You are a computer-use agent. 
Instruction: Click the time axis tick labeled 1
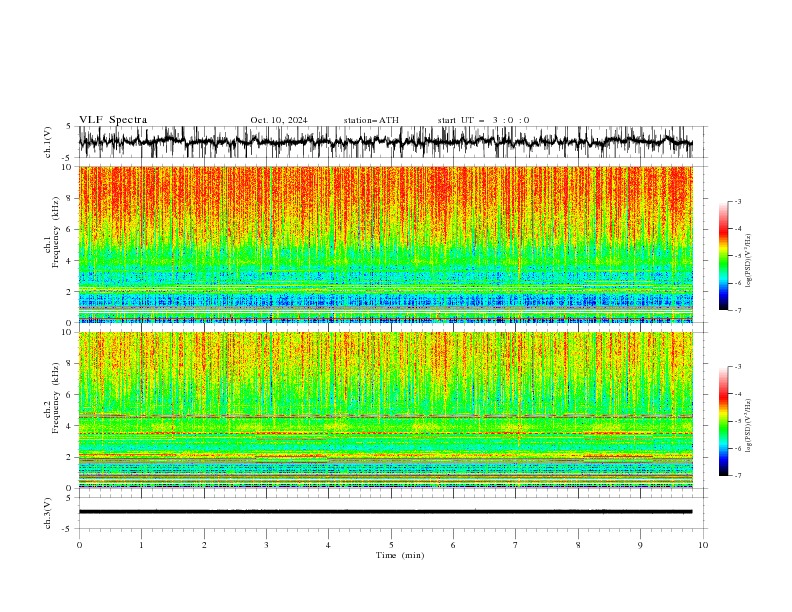pyautogui.click(x=141, y=545)
